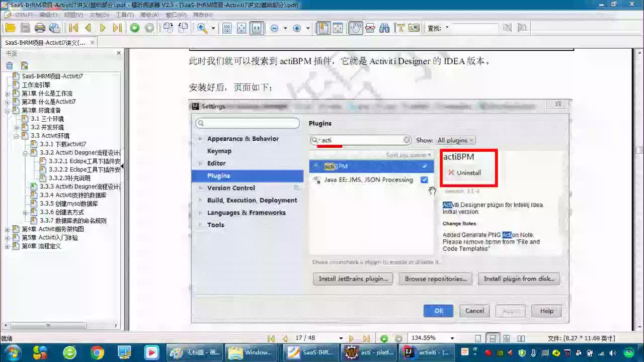Open the zoom tool dropdown arrow
Screen dimensions: 644x362
(x=213, y=29)
